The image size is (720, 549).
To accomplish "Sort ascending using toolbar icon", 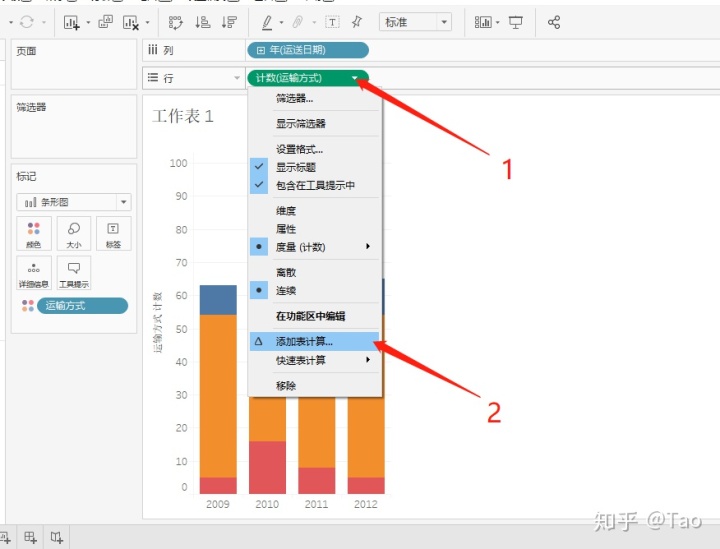I will [x=202, y=22].
